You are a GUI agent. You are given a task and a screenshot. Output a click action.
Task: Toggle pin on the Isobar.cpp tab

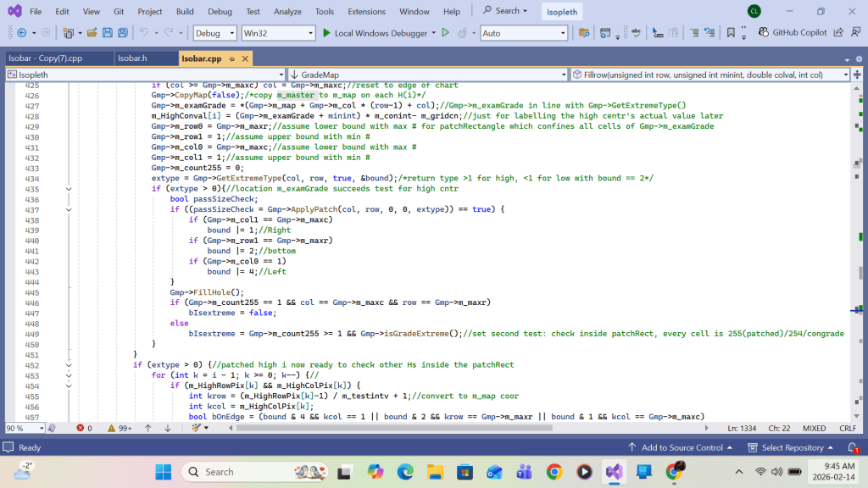231,58
